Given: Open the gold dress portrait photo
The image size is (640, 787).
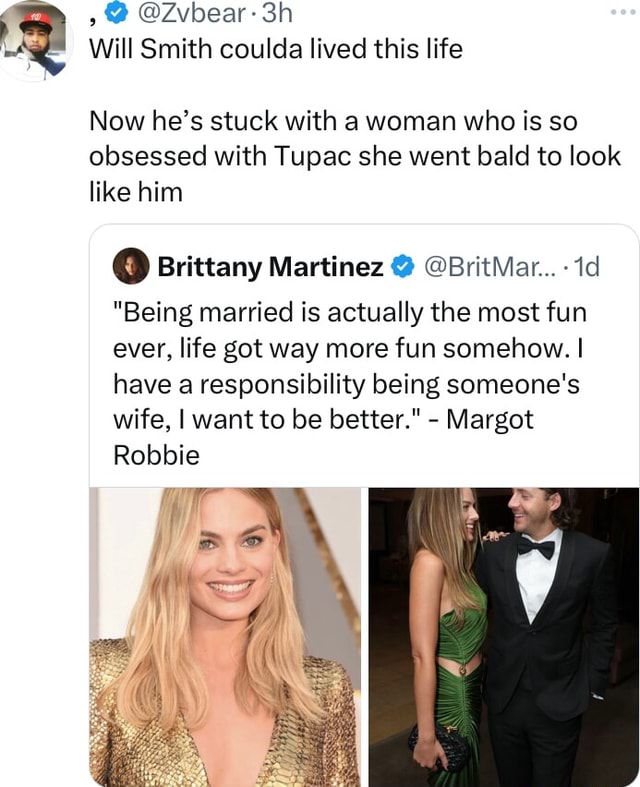Looking at the screenshot, I should (225, 636).
